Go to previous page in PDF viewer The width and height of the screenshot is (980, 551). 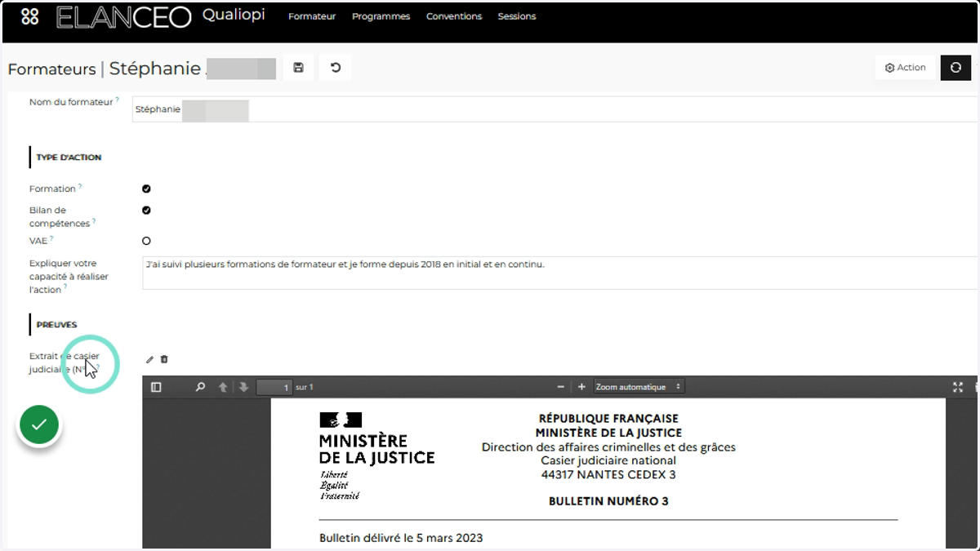pyautogui.click(x=223, y=387)
